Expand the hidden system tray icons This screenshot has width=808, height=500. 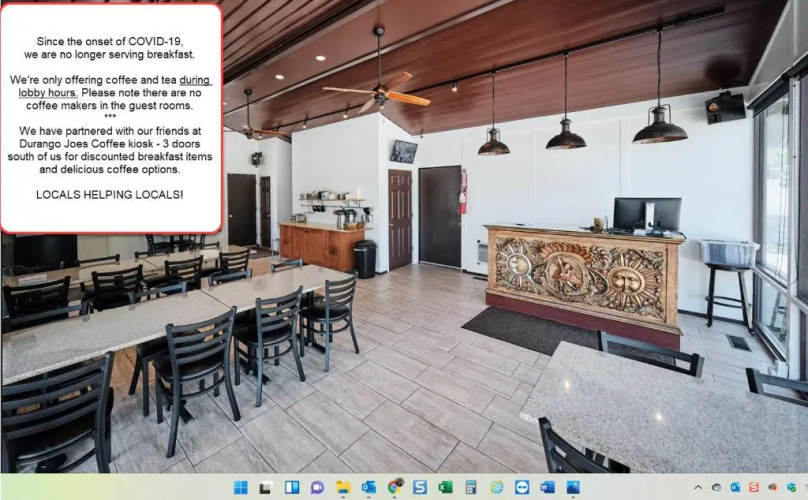pos(698,487)
